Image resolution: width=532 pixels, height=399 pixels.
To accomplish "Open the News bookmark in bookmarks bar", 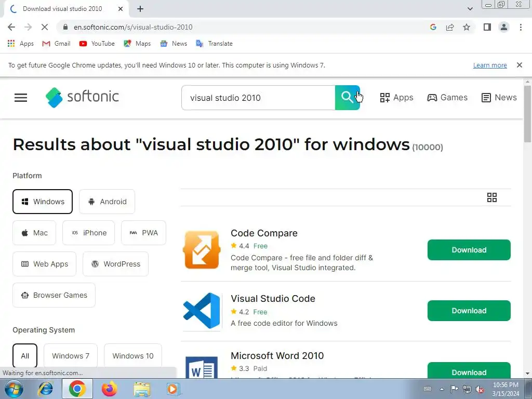I will click(x=174, y=44).
